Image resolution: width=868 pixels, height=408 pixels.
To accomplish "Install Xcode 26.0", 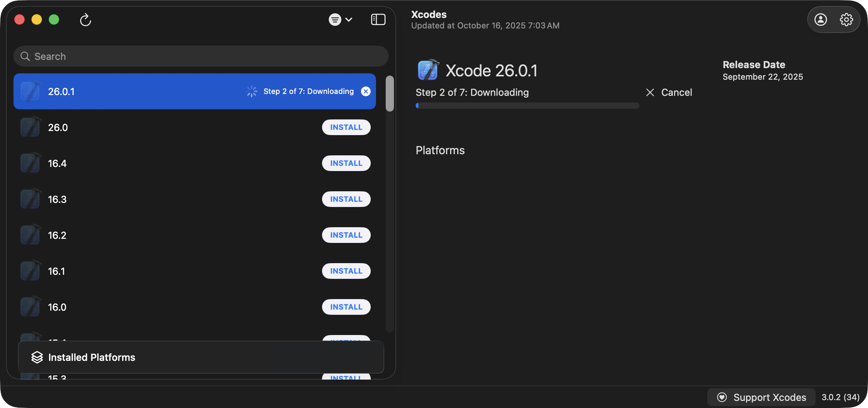I will [346, 127].
